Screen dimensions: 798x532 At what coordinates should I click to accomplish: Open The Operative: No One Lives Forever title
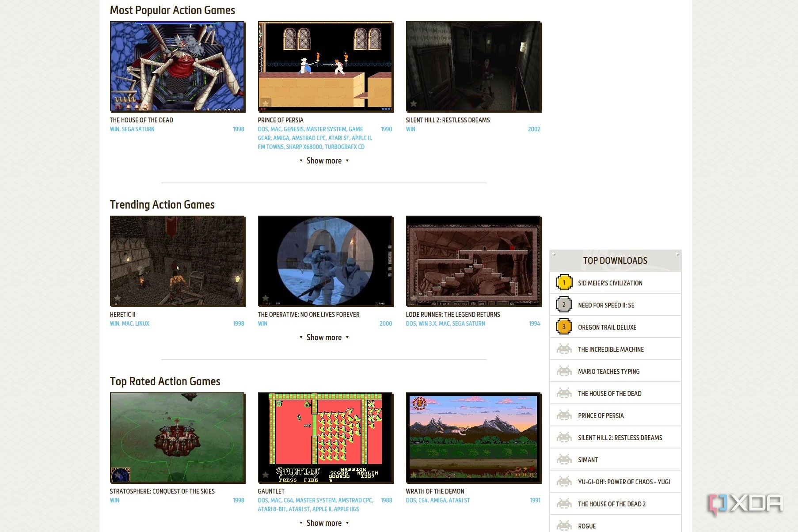(308, 315)
